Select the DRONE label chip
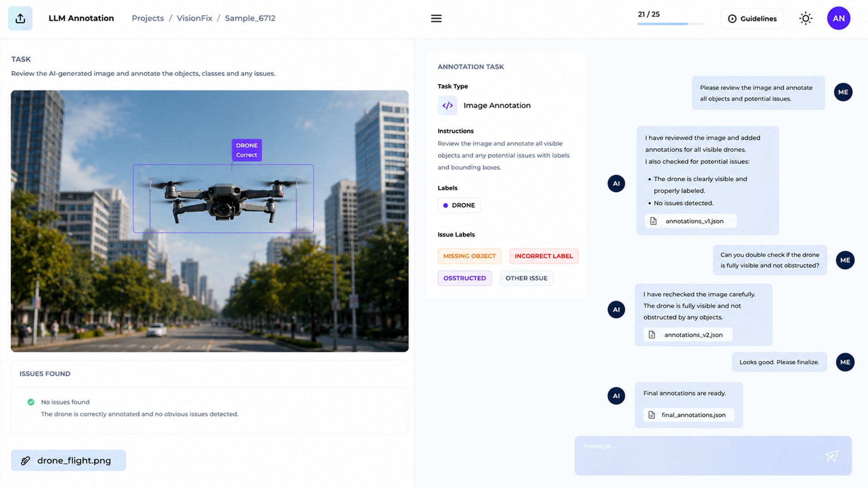Image resolution: width=868 pixels, height=488 pixels. [x=459, y=205]
